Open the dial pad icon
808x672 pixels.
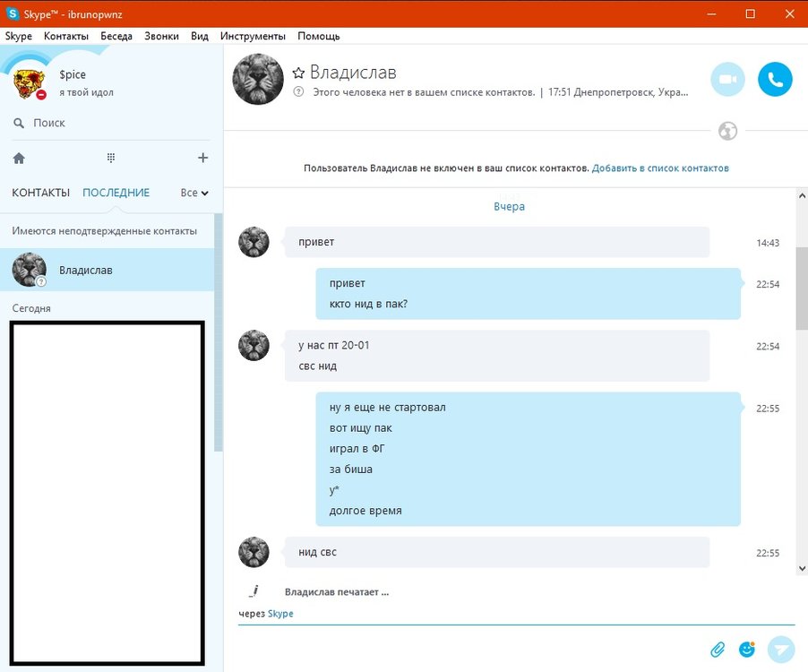point(111,158)
